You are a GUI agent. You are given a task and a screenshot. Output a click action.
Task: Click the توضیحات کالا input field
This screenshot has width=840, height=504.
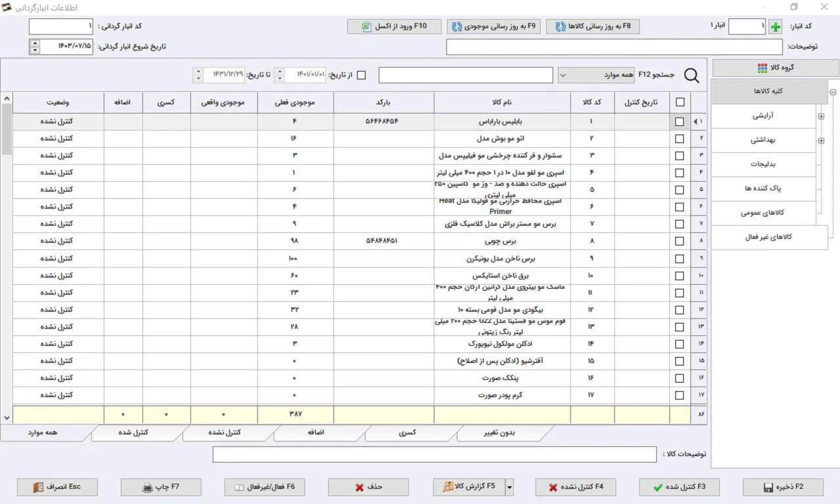point(434,454)
